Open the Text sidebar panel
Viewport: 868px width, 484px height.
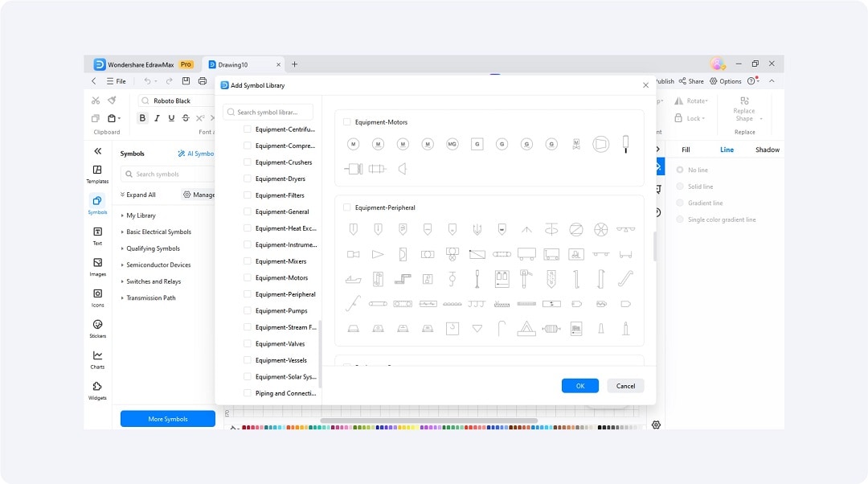point(97,236)
